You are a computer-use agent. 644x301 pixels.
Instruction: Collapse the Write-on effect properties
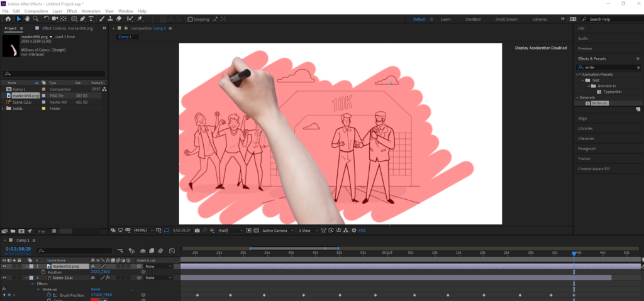point(38,289)
